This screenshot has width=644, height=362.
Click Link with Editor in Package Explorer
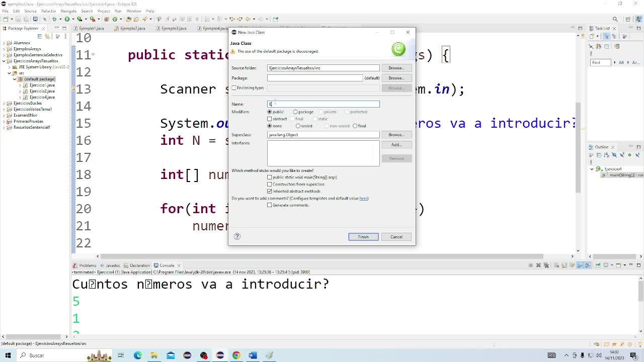[x=47, y=36]
